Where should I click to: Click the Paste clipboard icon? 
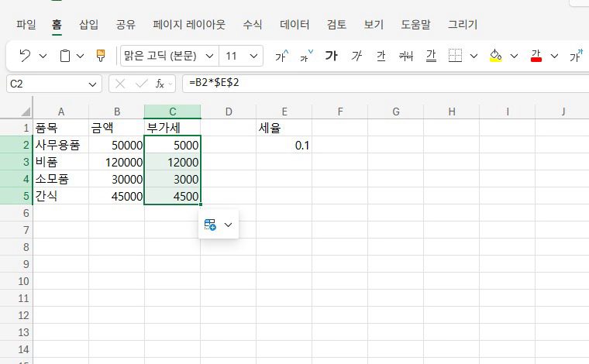pyautogui.click(x=65, y=56)
